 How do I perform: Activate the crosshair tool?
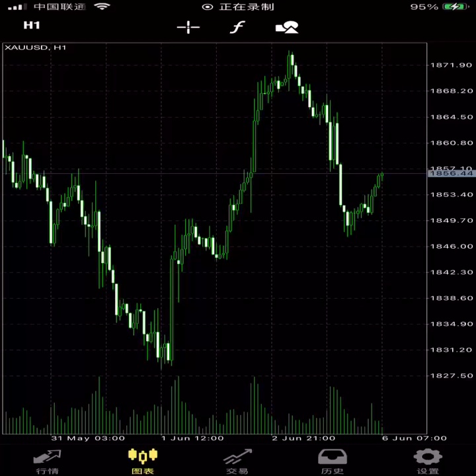188,27
